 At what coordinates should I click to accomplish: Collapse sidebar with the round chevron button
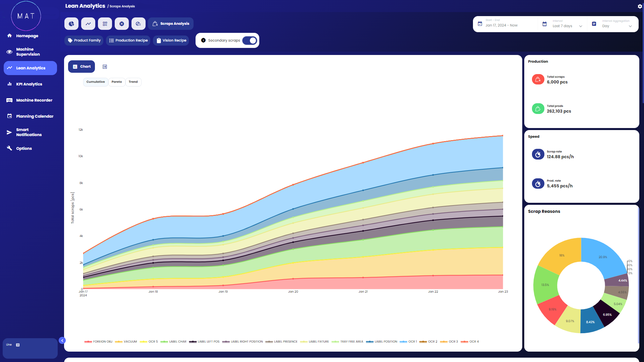62,341
